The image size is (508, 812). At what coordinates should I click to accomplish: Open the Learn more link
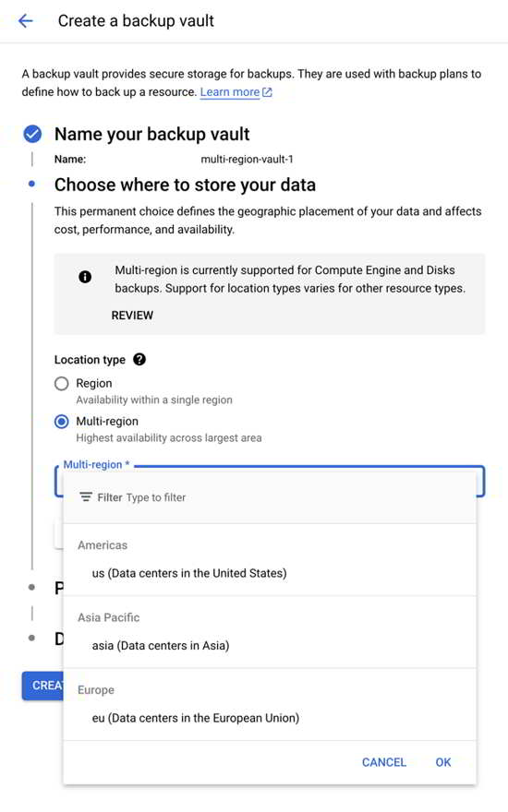coord(230,92)
